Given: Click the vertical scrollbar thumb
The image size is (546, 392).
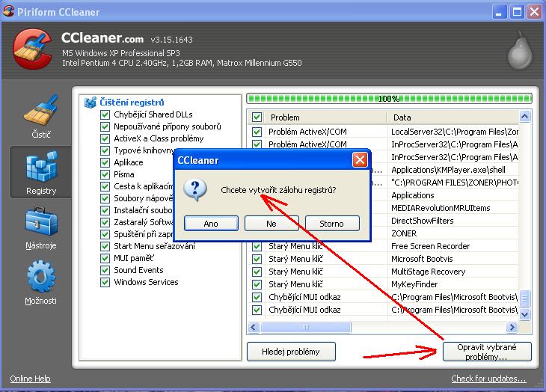Looking at the screenshot, I should click(x=524, y=298).
